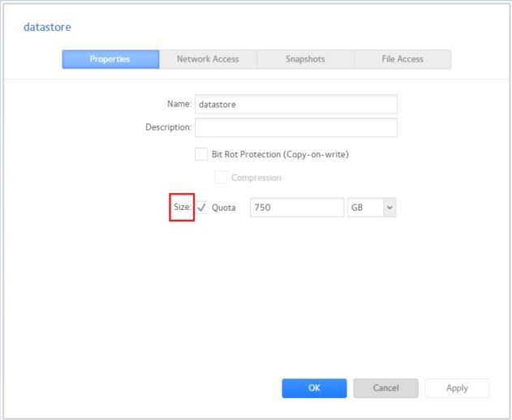
Task: Click the Name field containing datastore
Action: tap(296, 104)
